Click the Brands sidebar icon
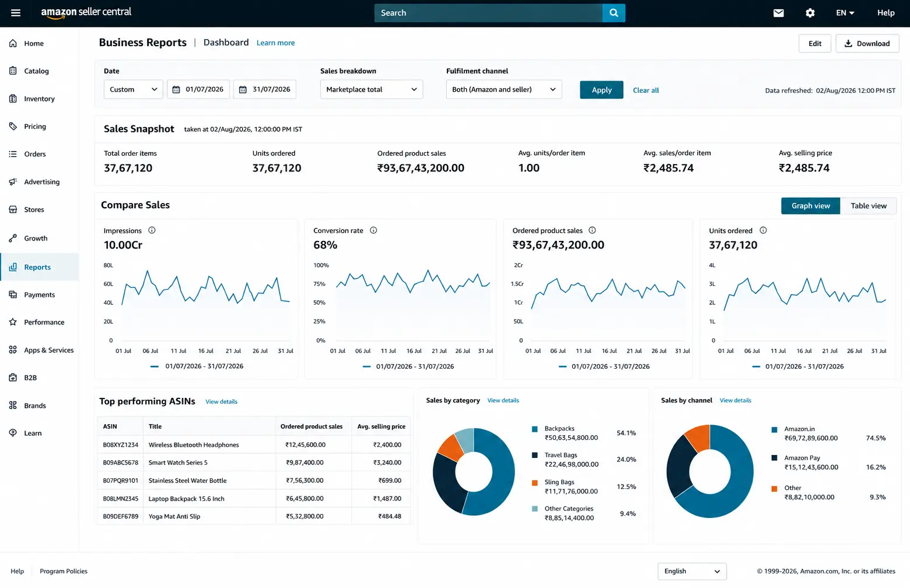The image size is (910, 588). point(13,405)
